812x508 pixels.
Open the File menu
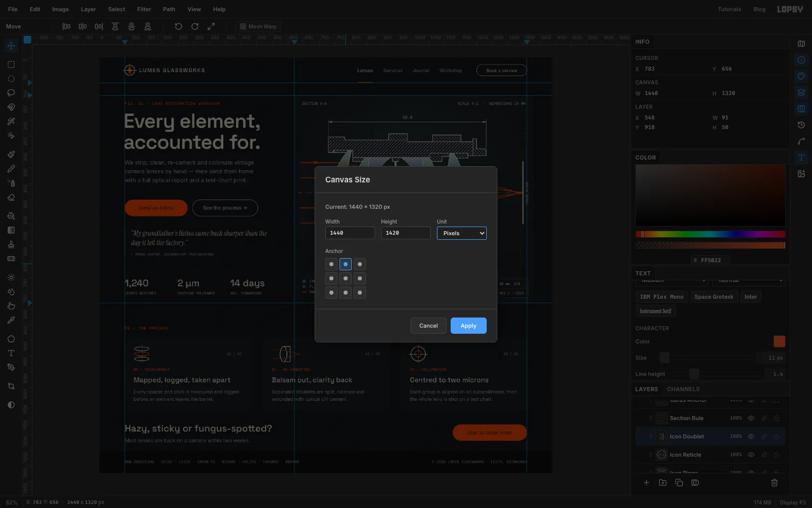[x=13, y=9]
